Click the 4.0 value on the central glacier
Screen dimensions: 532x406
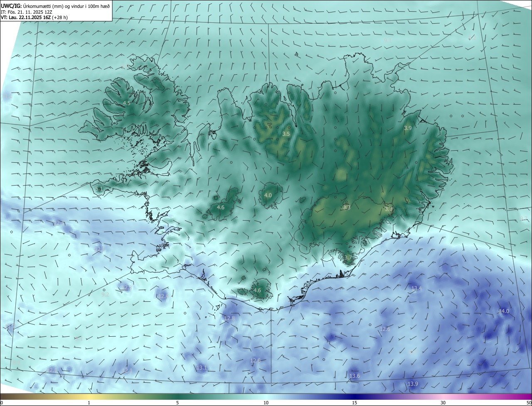(x=268, y=195)
